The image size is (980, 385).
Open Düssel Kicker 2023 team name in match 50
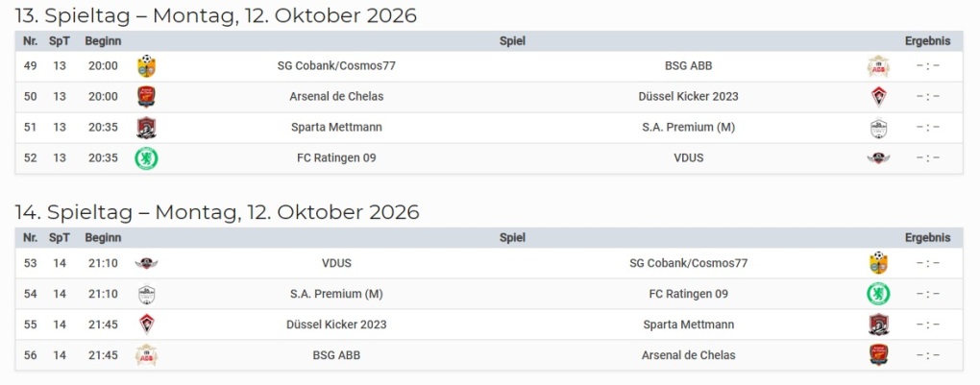[x=688, y=97]
